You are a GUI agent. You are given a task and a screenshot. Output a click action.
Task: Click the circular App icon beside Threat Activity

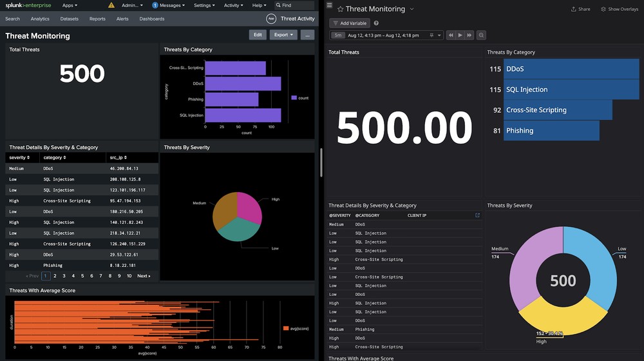270,19
